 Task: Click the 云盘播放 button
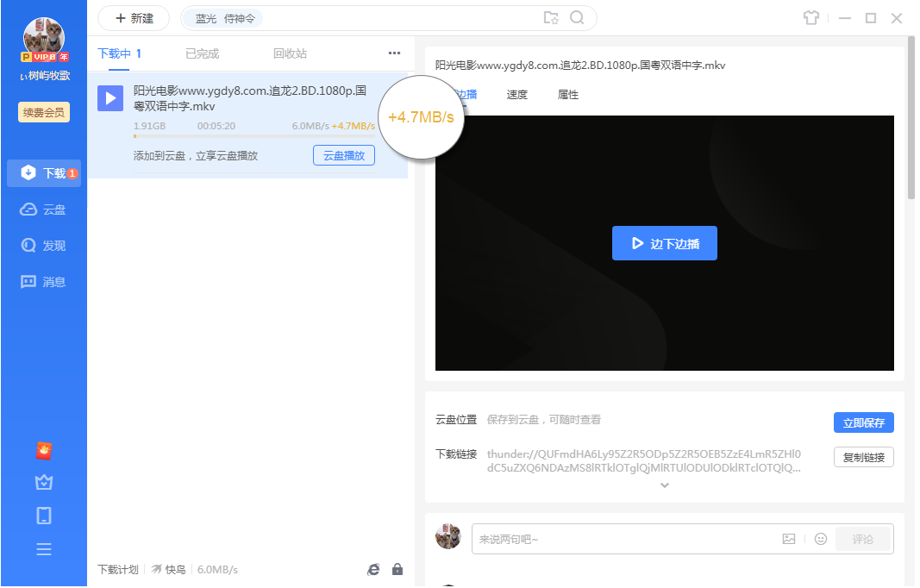coord(344,155)
